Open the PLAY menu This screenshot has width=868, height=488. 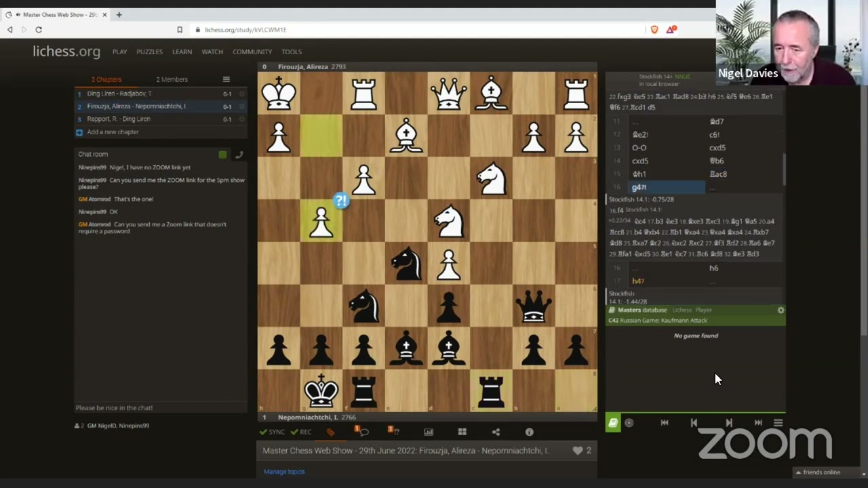[x=119, y=52]
